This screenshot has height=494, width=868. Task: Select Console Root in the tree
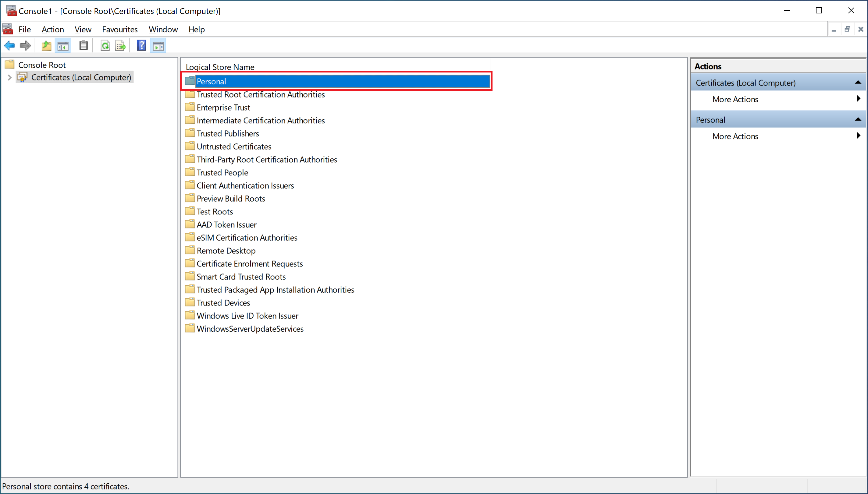(x=42, y=65)
